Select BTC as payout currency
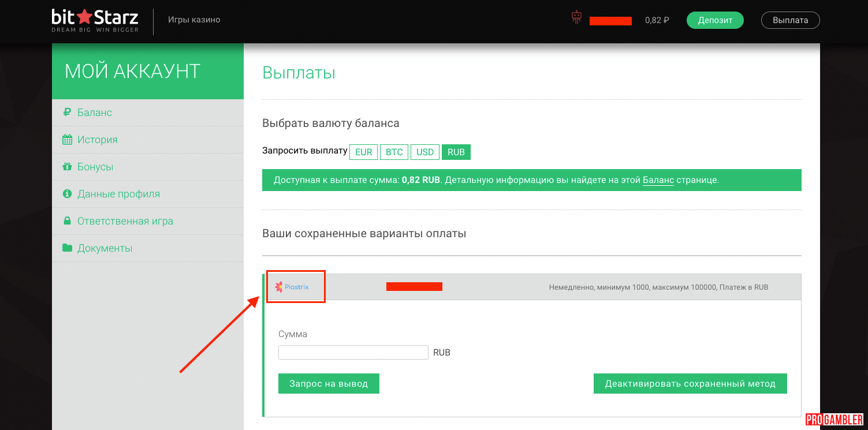868x430 pixels. tap(394, 152)
